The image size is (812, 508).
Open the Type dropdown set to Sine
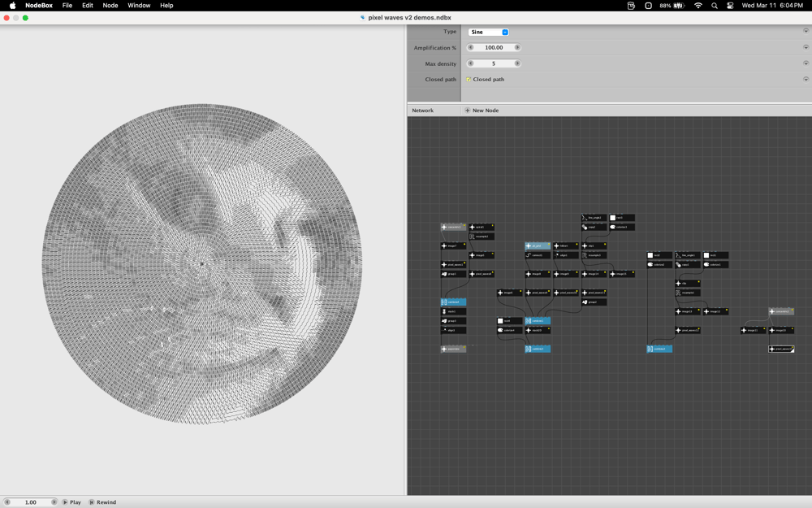[x=488, y=33]
